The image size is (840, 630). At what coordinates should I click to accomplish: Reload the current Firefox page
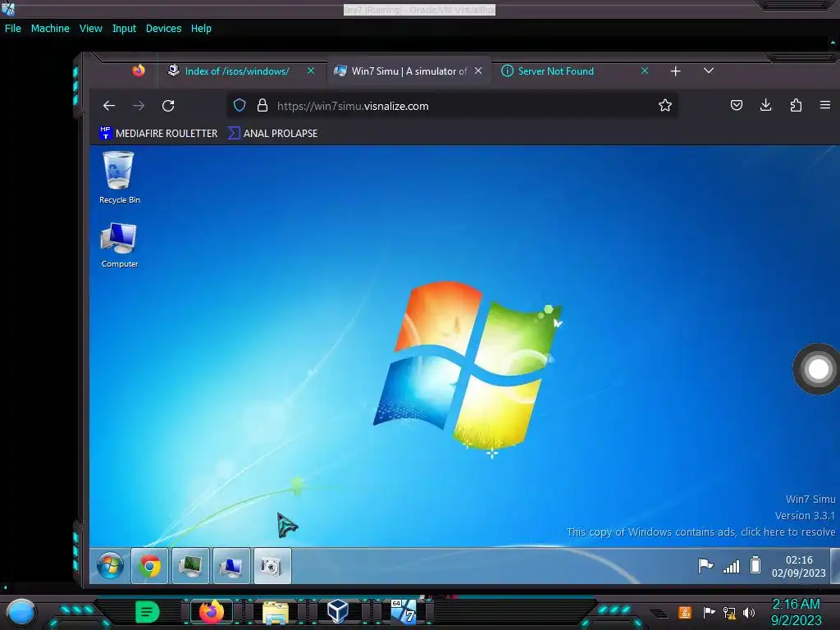168,106
